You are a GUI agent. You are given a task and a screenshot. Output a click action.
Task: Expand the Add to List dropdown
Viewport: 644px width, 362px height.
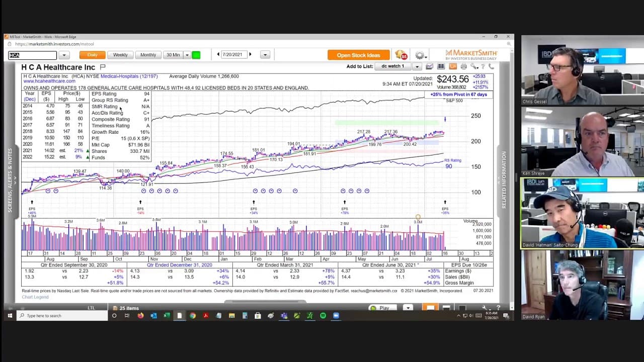pos(417,66)
